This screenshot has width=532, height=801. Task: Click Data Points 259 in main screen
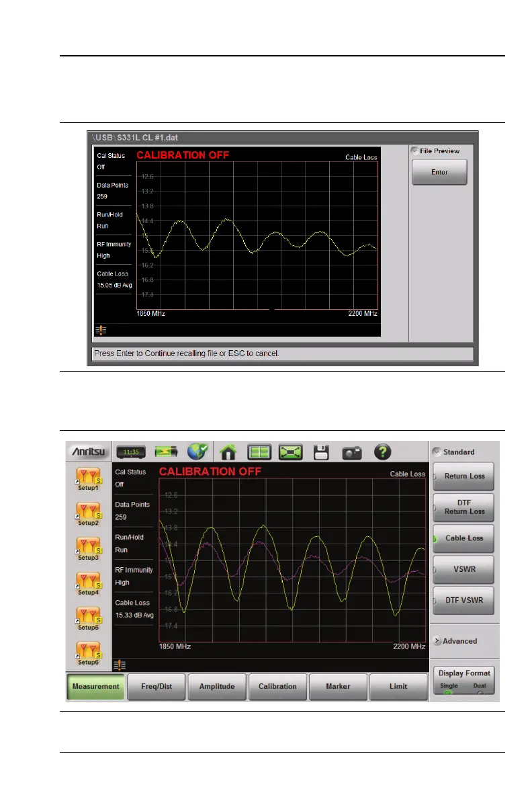(132, 511)
